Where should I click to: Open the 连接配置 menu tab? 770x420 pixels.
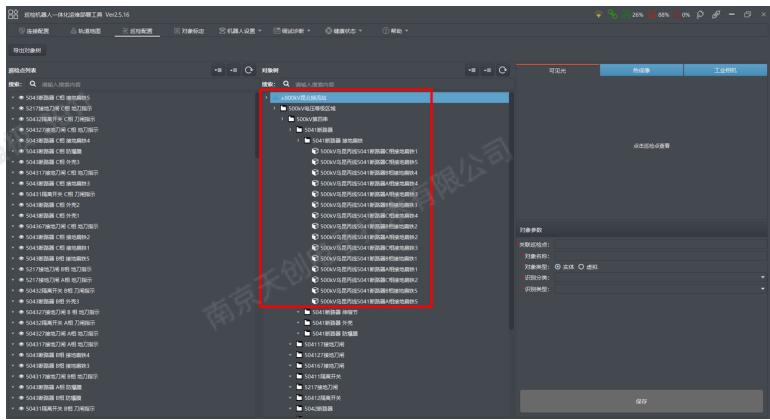33,30
